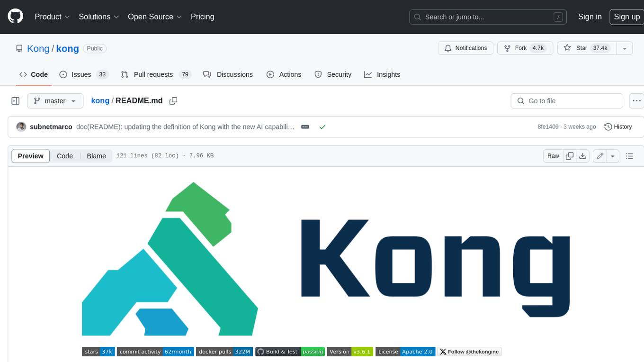Open the Actions tab
The height and width of the screenshot is (362, 644).
pos(284,74)
